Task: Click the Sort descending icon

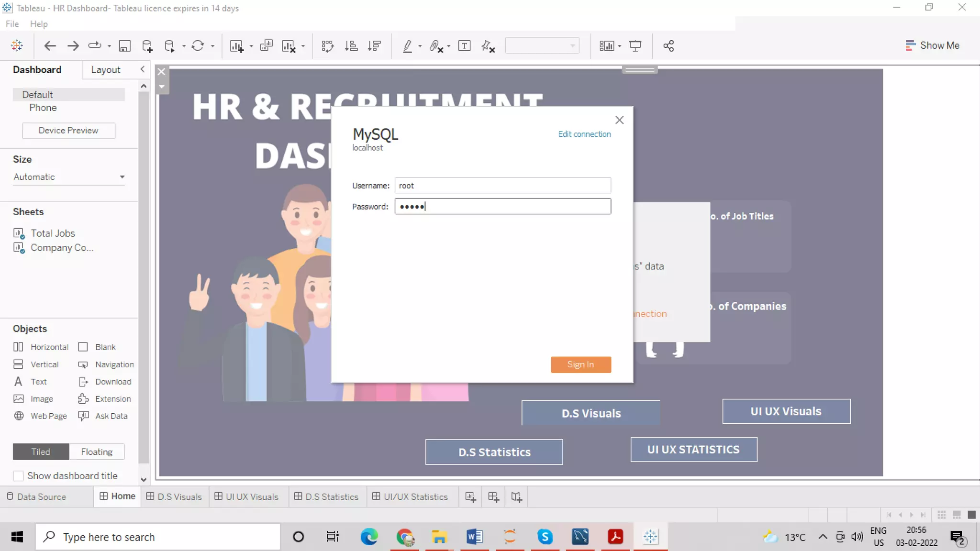Action: tap(374, 45)
